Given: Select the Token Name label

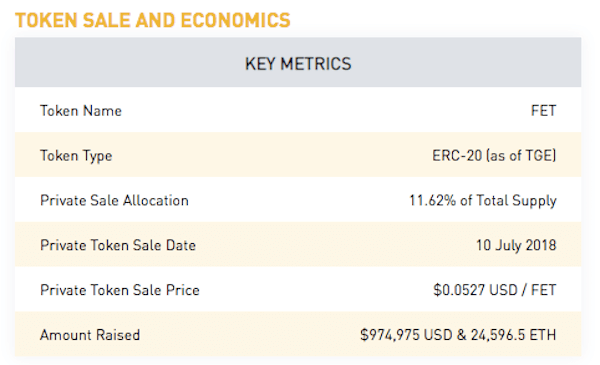Looking at the screenshot, I should [x=81, y=111].
